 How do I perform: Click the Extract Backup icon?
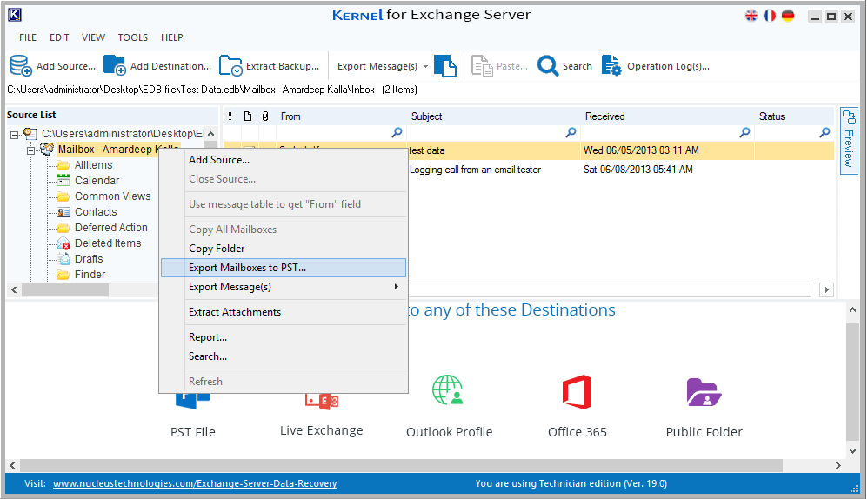coord(230,65)
